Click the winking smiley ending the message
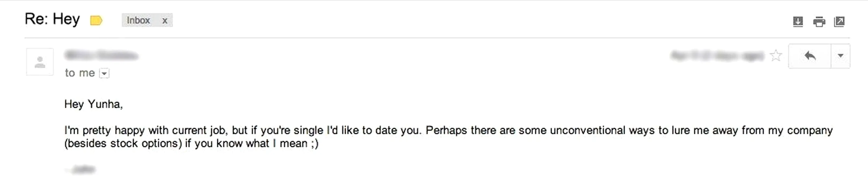The image size is (868, 188). [x=314, y=143]
